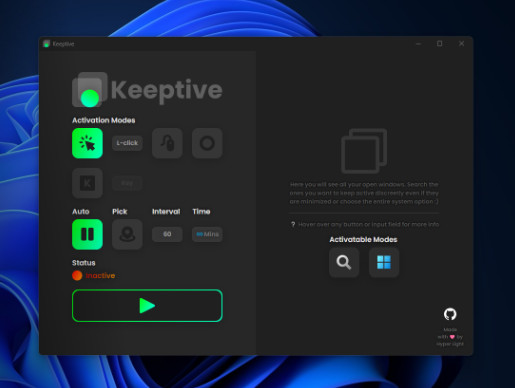This screenshot has height=388, width=515.
Task: Click the Keeptive title bar app icon
Action: coord(47,44)
